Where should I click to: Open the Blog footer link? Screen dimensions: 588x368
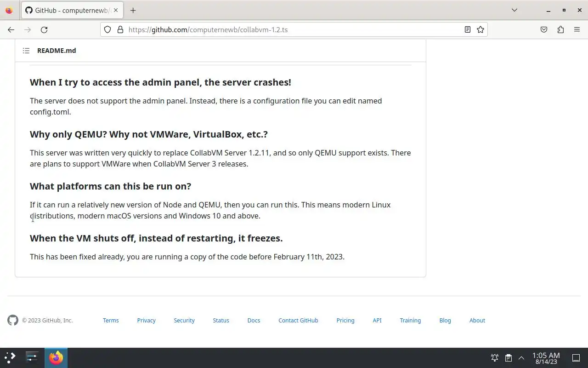pos(445,320)
